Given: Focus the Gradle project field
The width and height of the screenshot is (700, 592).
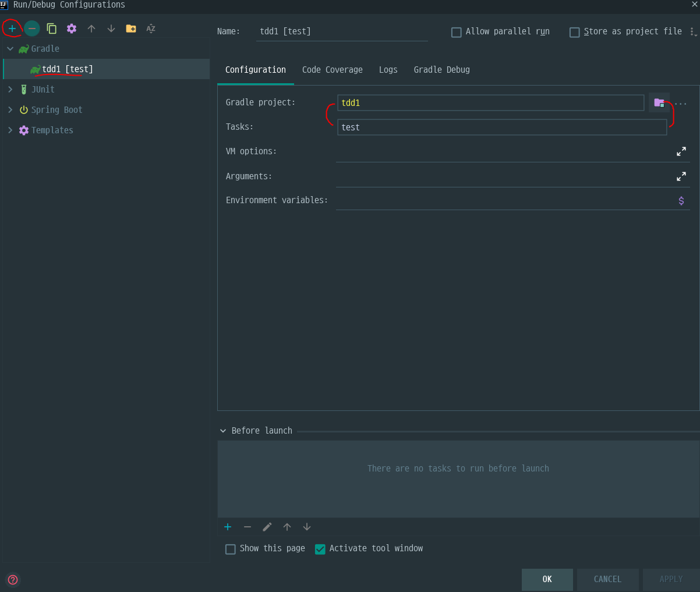Looking at the screenshot, I should click(x=491, y=103).
